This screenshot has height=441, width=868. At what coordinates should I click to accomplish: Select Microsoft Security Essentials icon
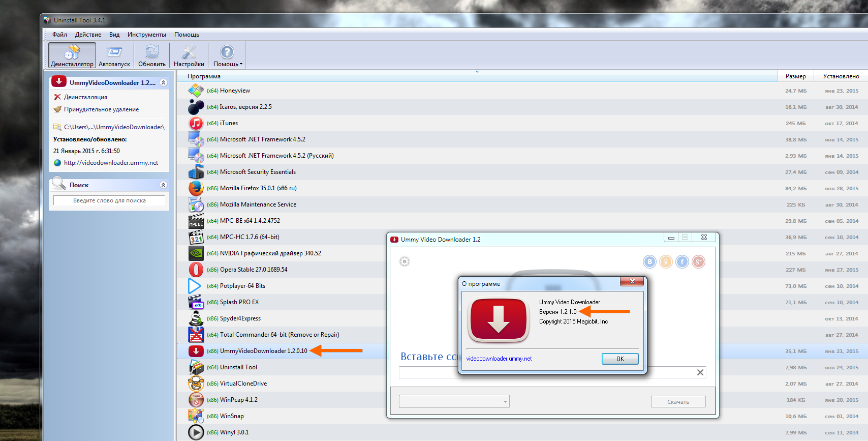196,172
